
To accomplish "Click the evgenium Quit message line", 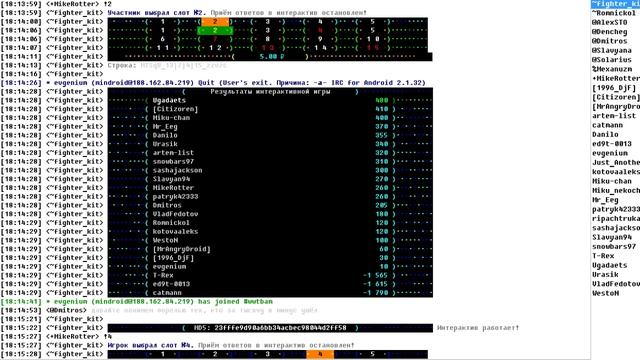I will pyautogui.click(x=213, y=83).
